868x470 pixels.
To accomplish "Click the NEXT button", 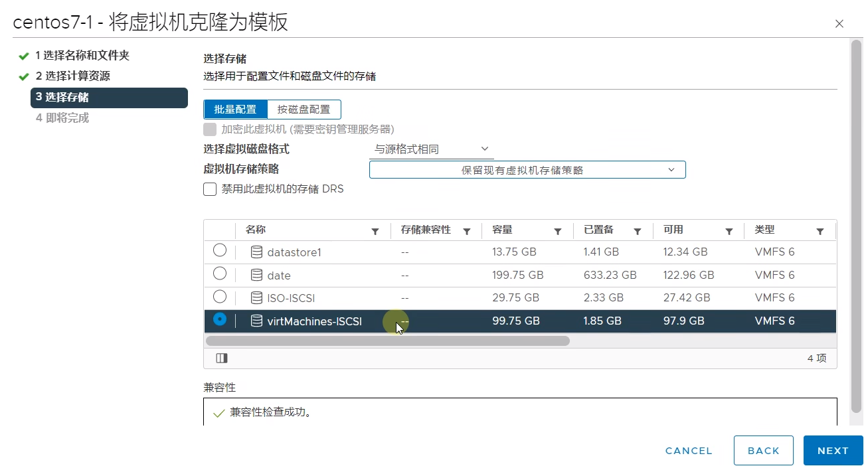I will (833, 450).
